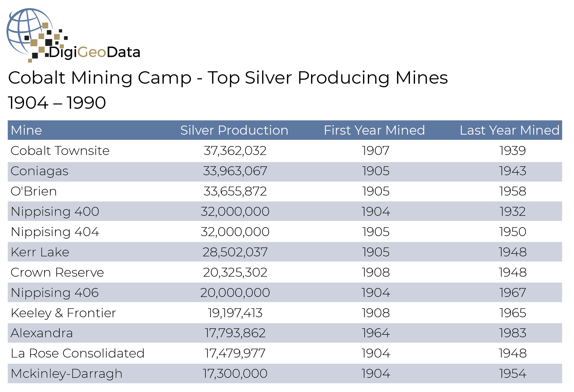Click the Crown Reserve mine name
The height and width of the screenshot is (392, 574).
pos(57,273)
